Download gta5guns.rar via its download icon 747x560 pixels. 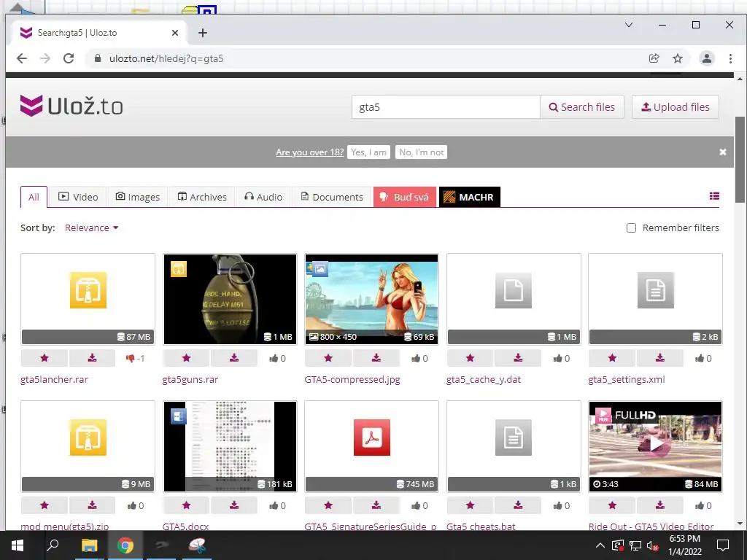tap(234, 358)
